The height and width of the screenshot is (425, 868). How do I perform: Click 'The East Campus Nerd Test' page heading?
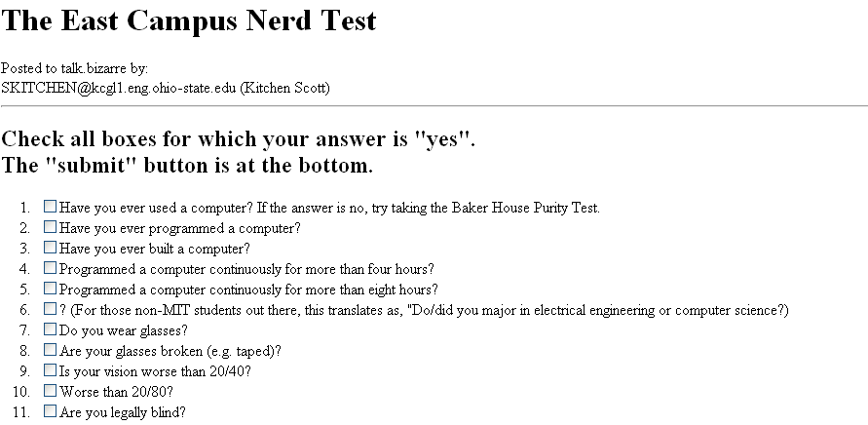(189, 21)
